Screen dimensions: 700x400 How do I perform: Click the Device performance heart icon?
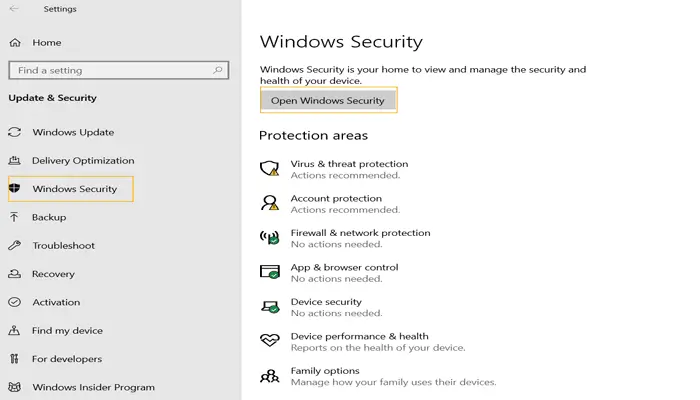(269, 341)
